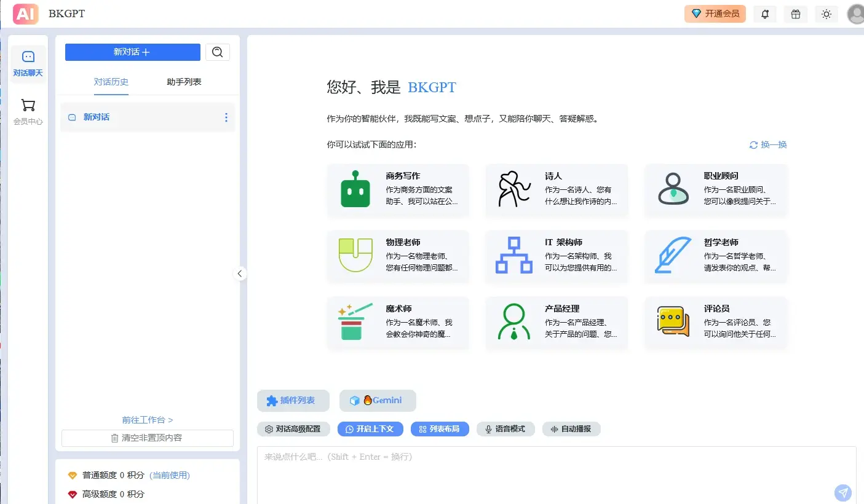Toggle the 列表布局 layout option
This screenshot has height=504, width=864.
pyautogui.click(x=440, y=429)
